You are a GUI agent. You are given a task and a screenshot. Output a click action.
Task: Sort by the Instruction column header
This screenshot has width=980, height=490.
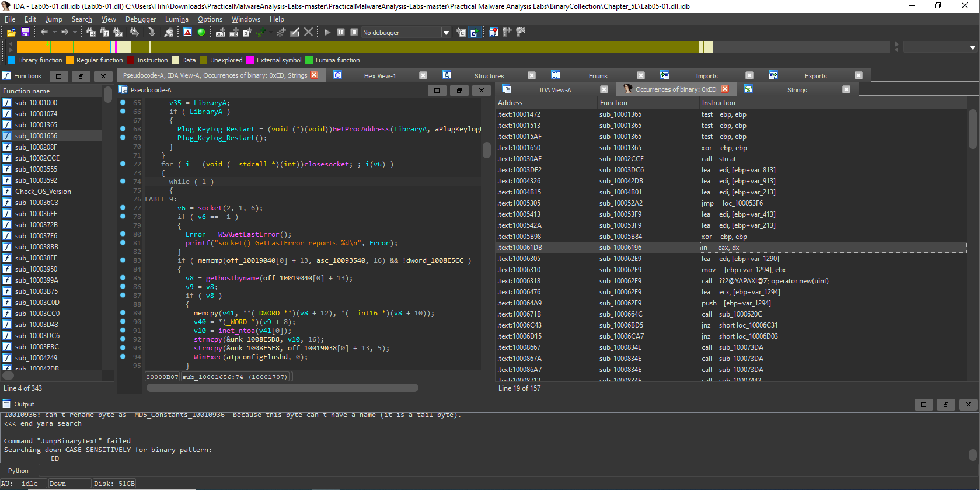[719, 103]
